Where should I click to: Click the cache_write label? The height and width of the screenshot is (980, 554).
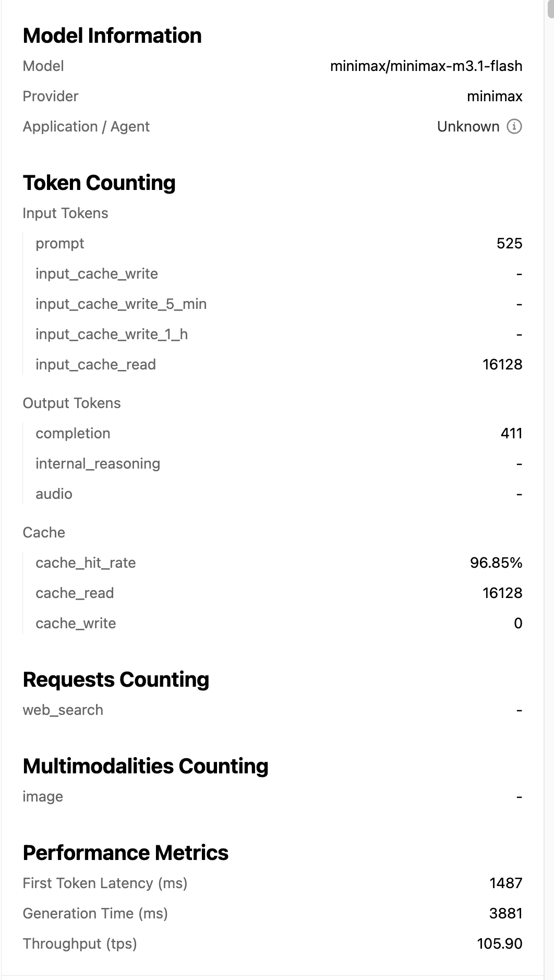pyautogui.click(x=76, y=624)
